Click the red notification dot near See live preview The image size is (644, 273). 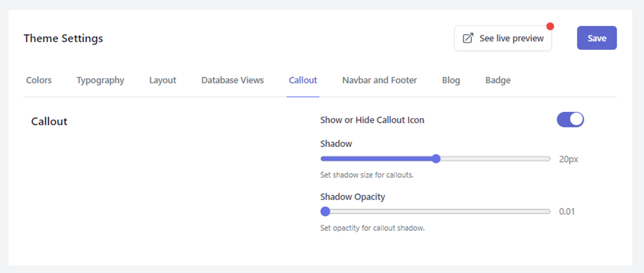click(x=550, y=27)
